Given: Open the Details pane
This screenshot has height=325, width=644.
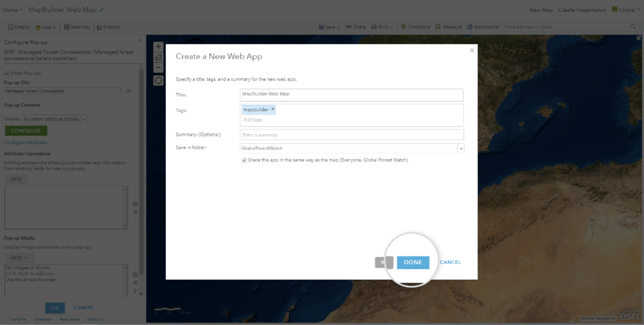Looking at the screenshot, I should tap(19, 27).
